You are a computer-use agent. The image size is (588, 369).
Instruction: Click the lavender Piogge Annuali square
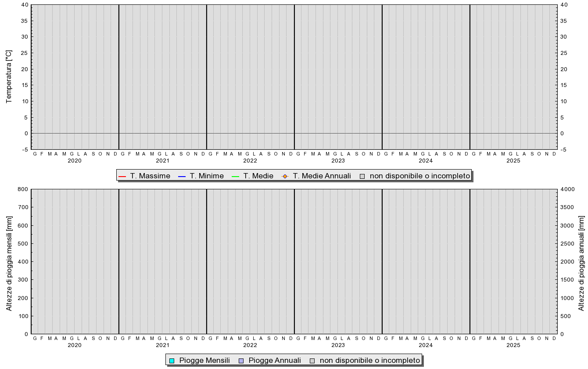[241, 361]
